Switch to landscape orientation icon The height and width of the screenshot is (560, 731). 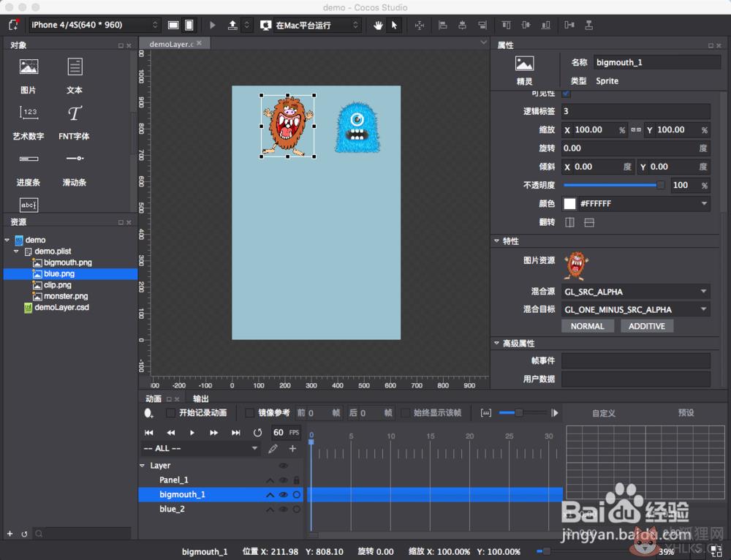point(173,25)
